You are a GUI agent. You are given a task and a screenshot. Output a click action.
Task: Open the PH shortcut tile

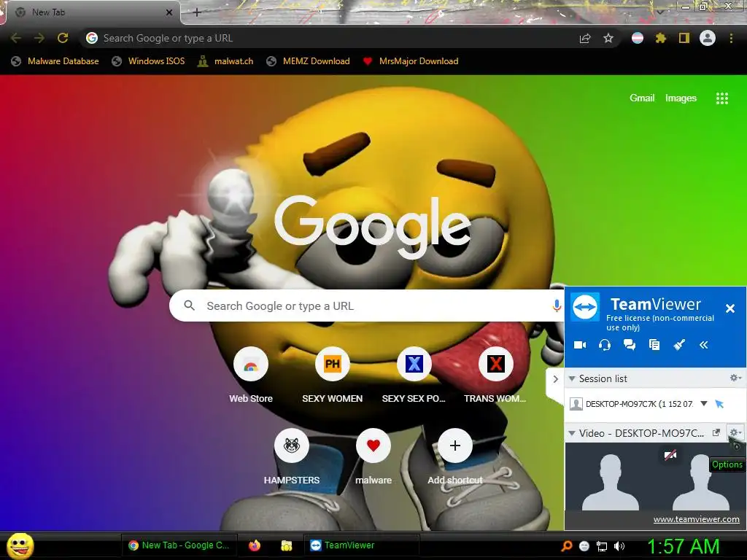point(333,376)
